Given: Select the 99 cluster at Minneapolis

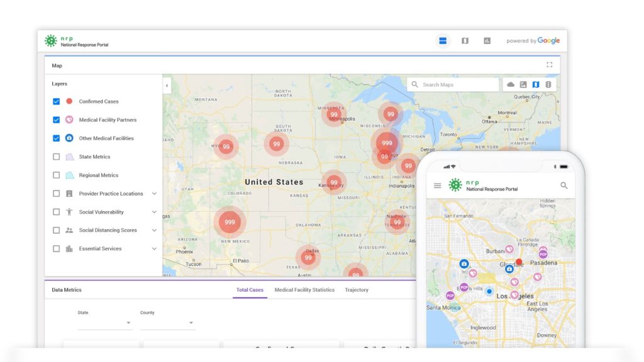Looking at the screenshot, I should 334,114.
